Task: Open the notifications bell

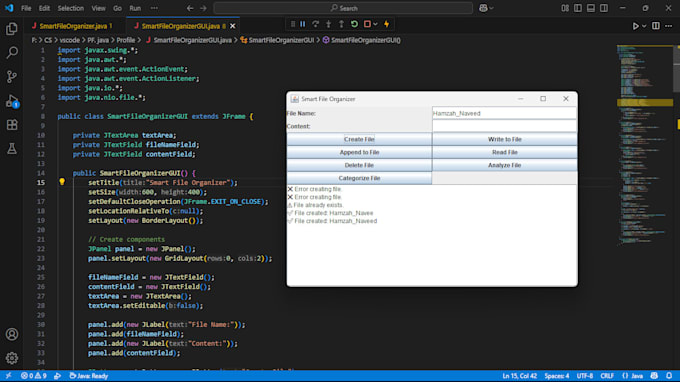Action: click(x=669, y=376)
